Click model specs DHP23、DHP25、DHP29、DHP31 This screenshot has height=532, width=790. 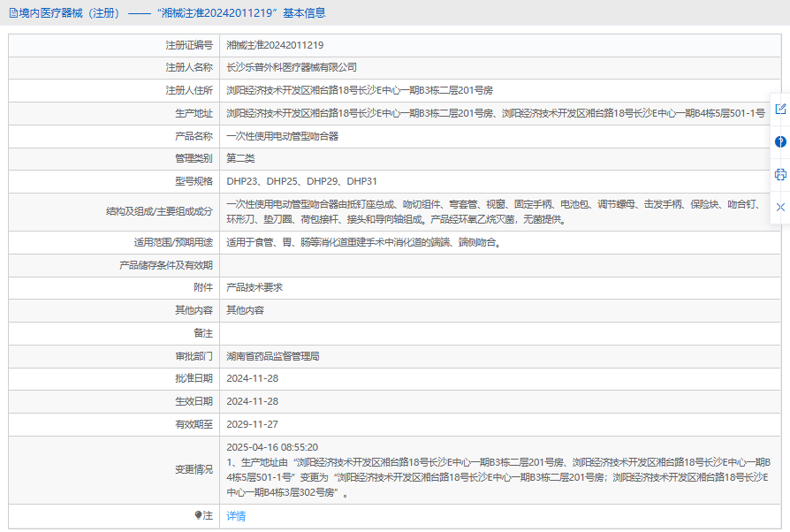tap(301, 181)
